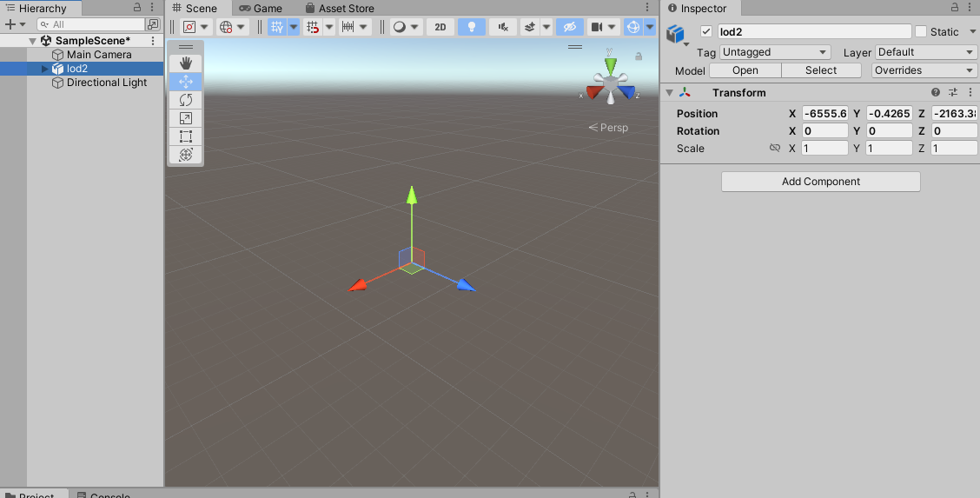Toggle grid snapping magnet icon

(313, 27)
